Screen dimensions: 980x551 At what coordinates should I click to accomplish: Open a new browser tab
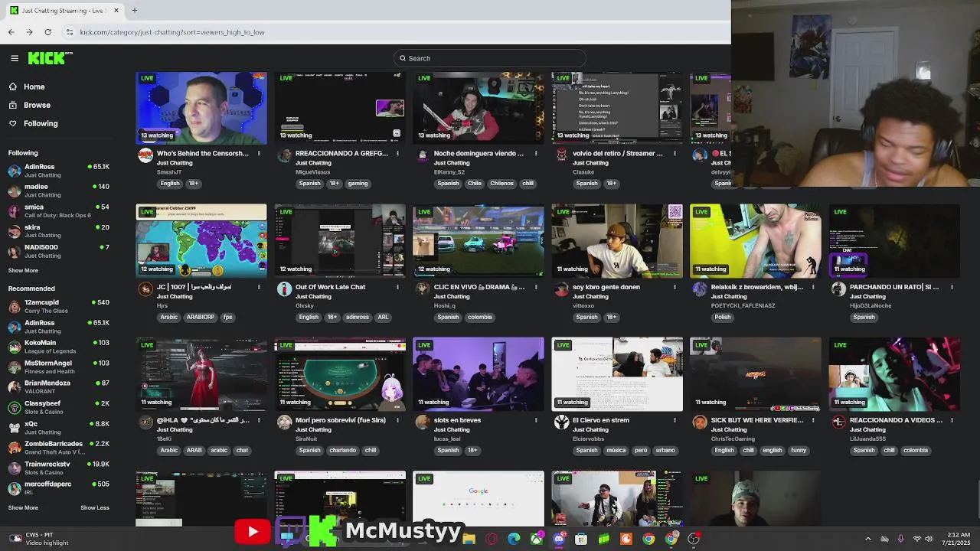click(134, 11)
